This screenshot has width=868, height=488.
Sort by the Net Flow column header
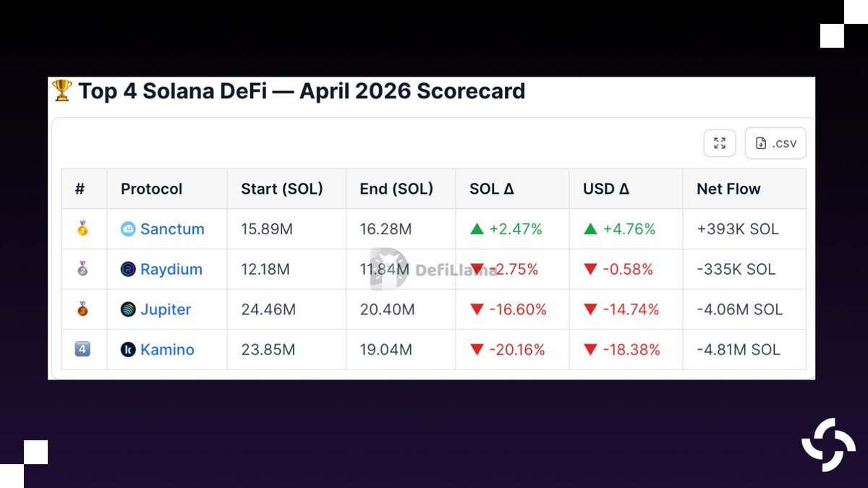click(728, 189)
